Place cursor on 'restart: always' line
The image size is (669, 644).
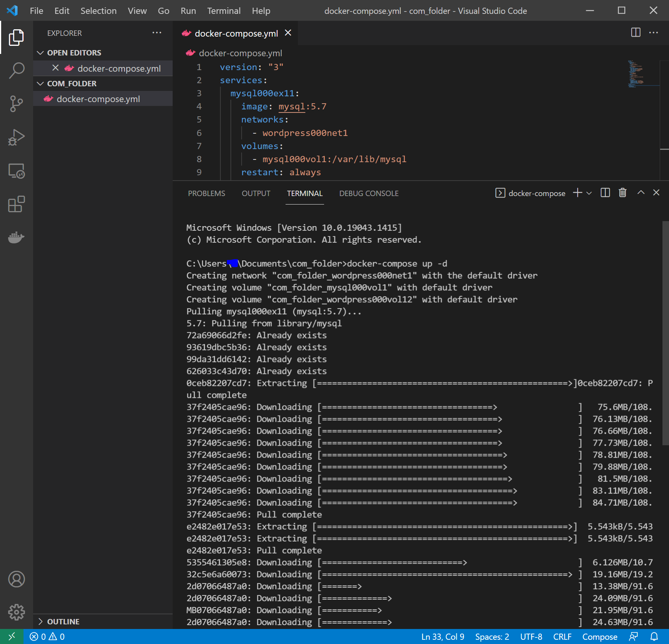(x=281, y=172)
